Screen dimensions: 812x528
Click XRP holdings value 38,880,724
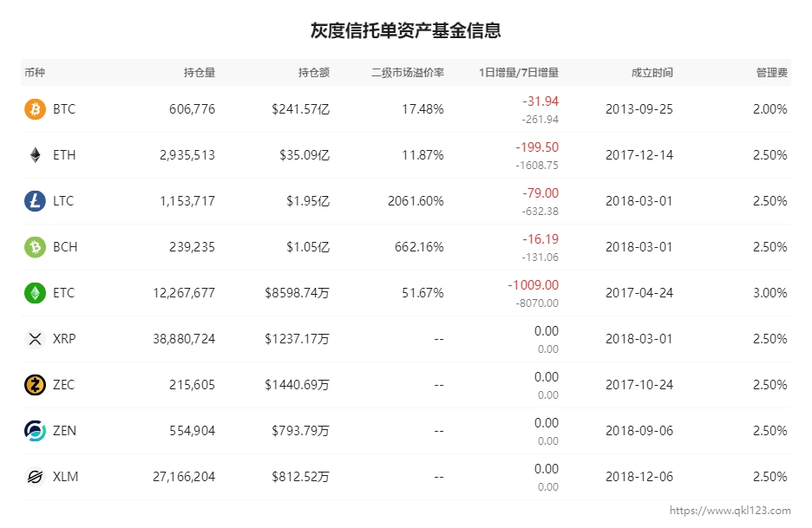(184, 339)
